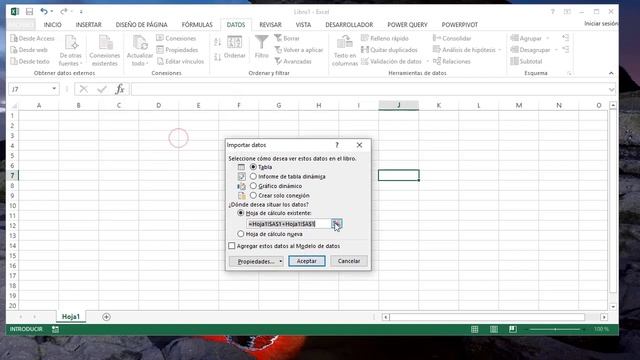Open the POWER QUERY tab
640x360 pixels.
coord(407,25)
